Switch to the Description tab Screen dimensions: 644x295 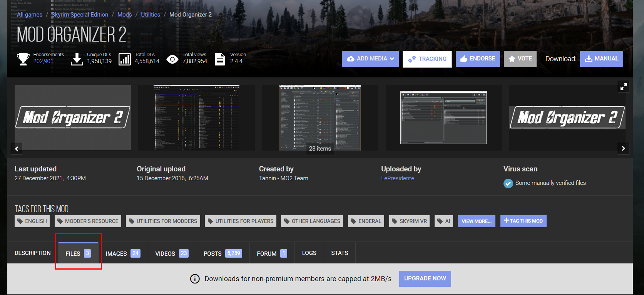coord(33,253)
